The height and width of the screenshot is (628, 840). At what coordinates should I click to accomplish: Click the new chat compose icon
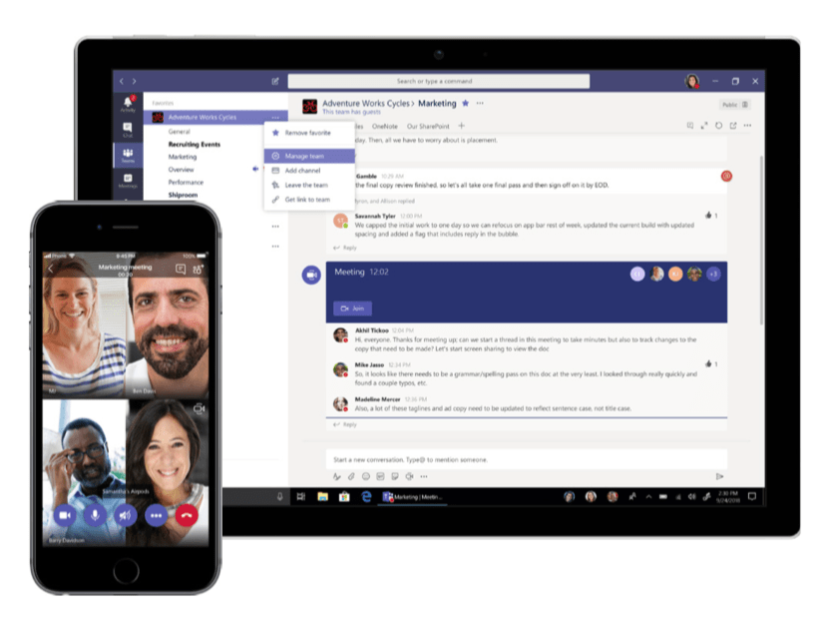(275, 82)
